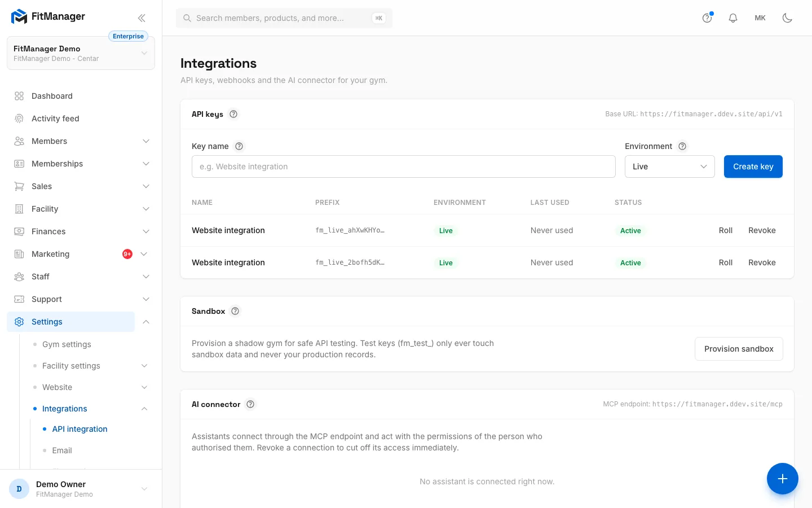Open notifications bell

coord(733,18)
